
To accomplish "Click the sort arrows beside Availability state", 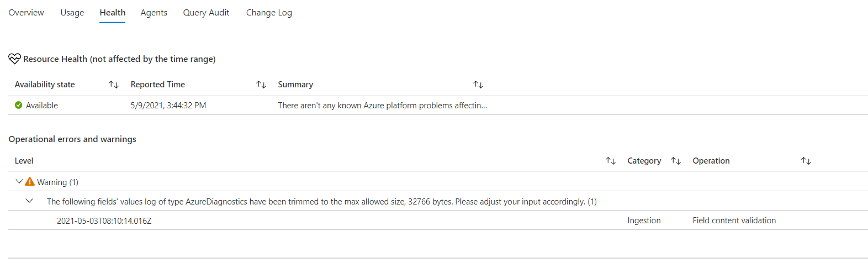I will [x=114, y=85].
